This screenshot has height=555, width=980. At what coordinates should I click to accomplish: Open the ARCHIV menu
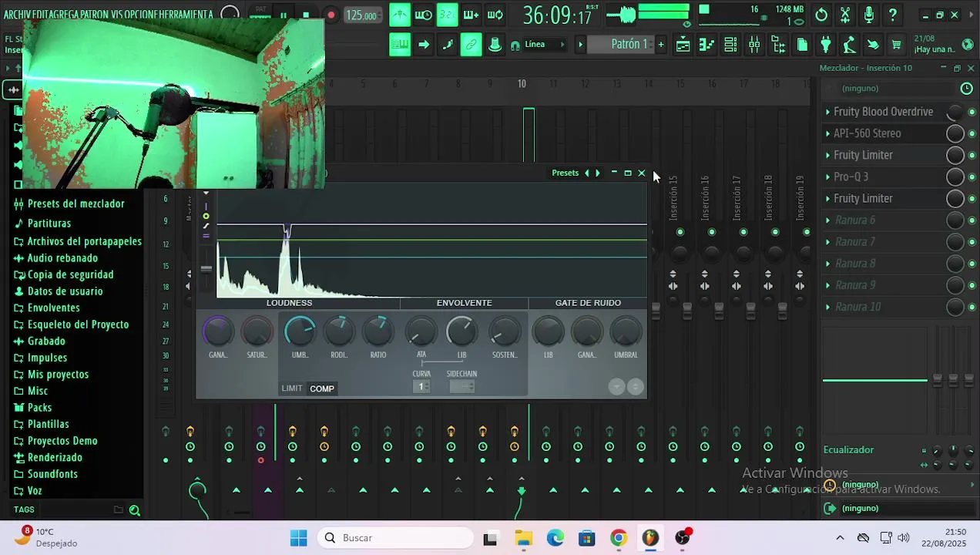point(17,15)
